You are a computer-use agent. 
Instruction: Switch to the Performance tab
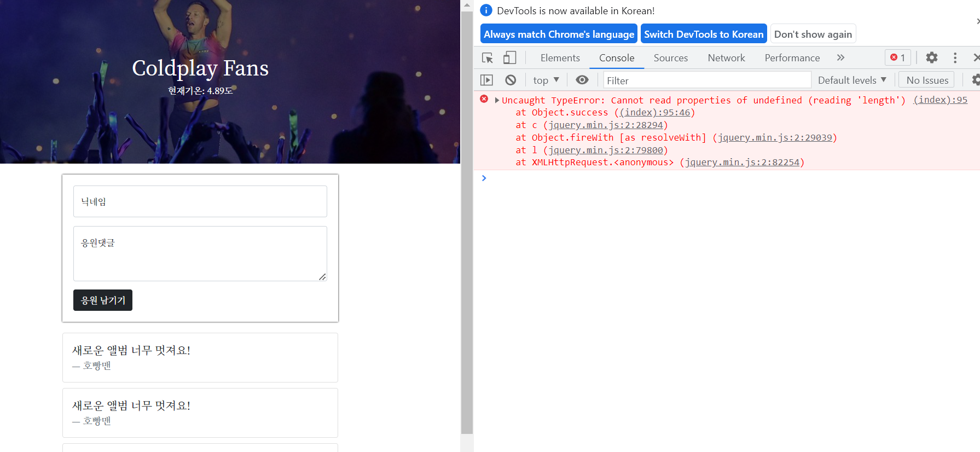click(792, 58)
